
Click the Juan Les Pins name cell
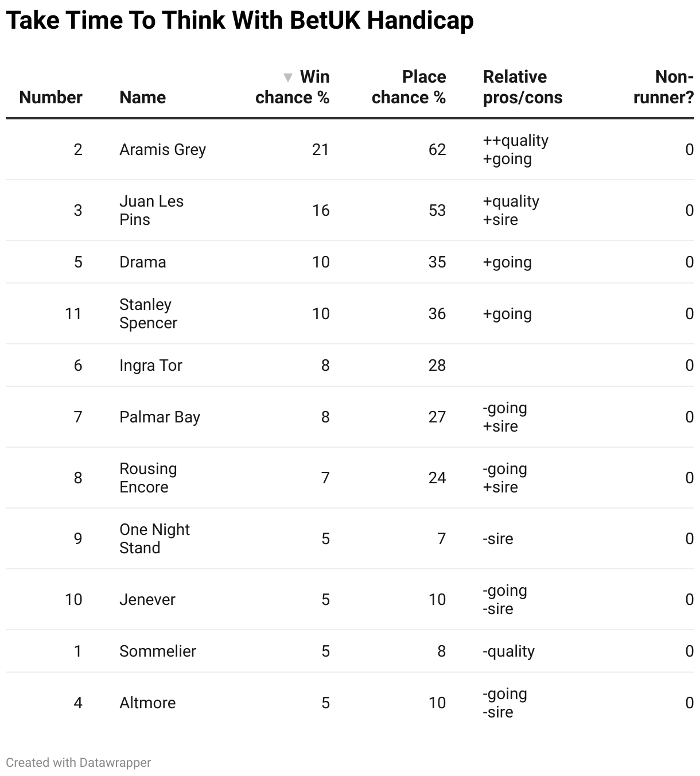(151, 211)
